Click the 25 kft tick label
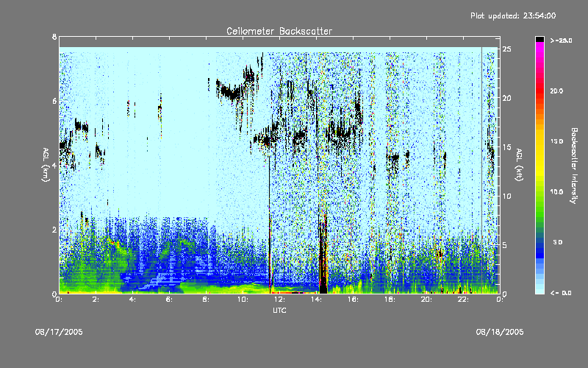 pos(506,49)
